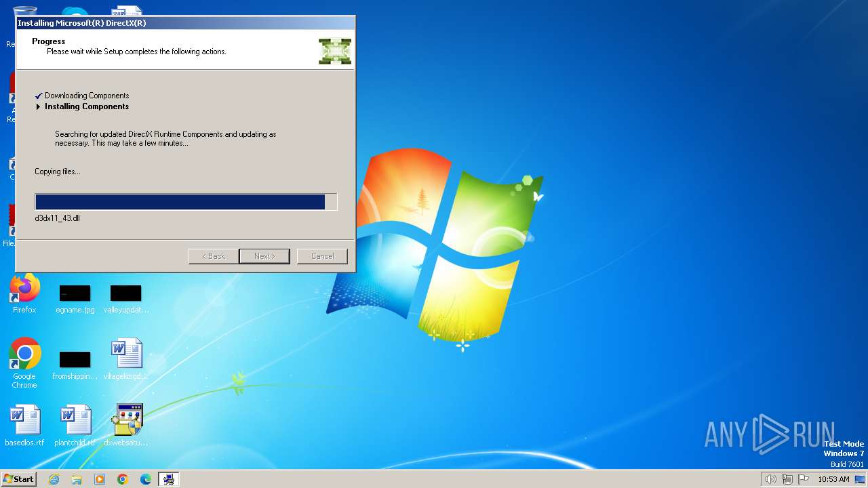Open Action Center flag icon
The height and width of the screenshot is (488, 868).
point(804,479)
